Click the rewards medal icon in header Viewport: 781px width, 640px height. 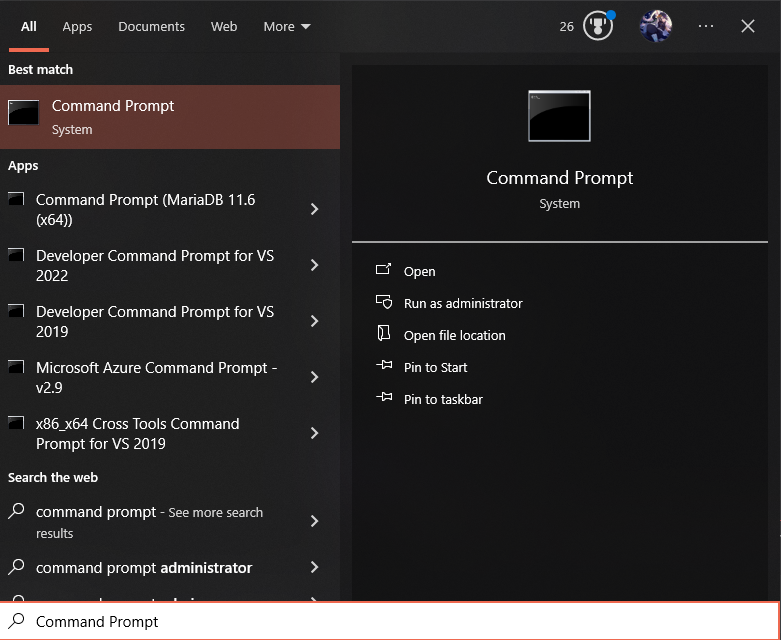pyautogui.click(x=598, y=26)
